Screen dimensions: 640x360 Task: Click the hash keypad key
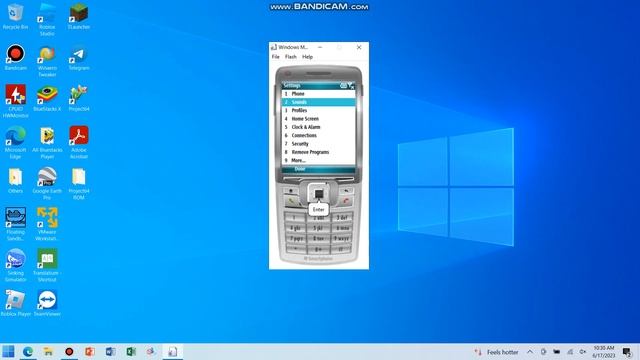click(341, 249)
